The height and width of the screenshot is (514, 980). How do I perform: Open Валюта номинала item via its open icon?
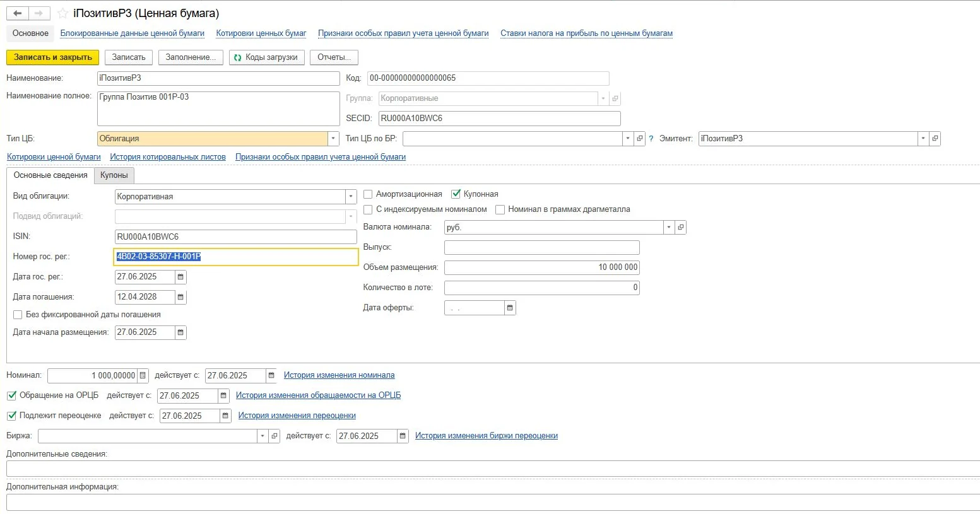pos(680,227)
